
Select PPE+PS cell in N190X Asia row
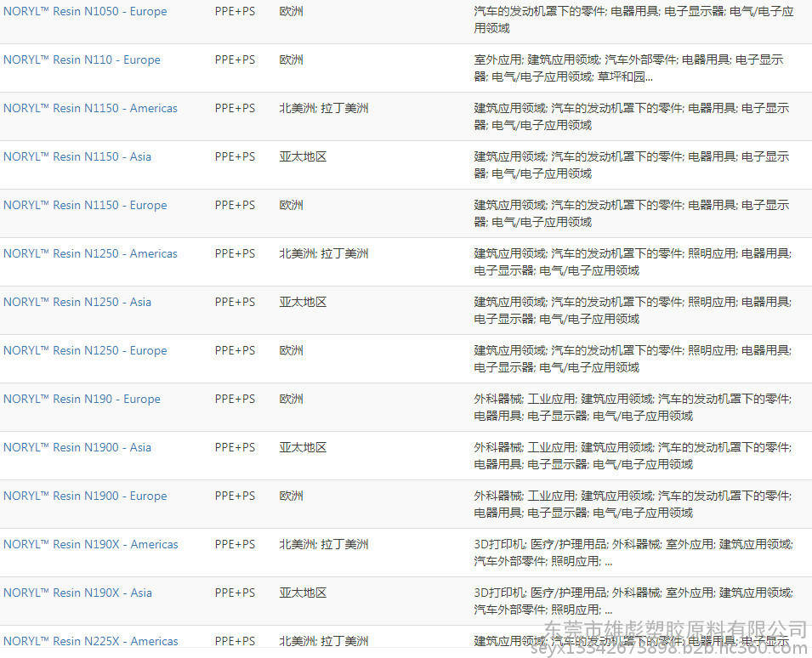[x=236, y=593]
